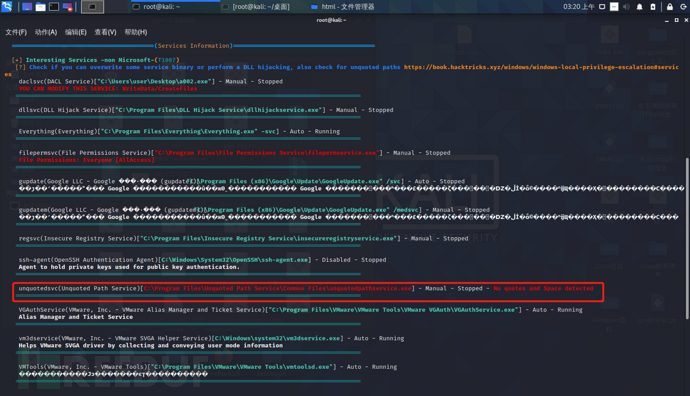Viewport: 690px width, 396px height.
Task: Click the muted volume speaker icon
Action: (x=626, y=7)
